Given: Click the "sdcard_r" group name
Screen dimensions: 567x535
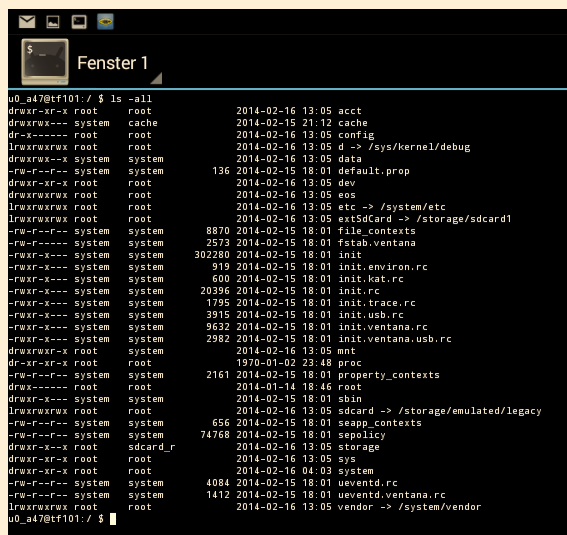Looking at the screenshot, I should (152, 447).
